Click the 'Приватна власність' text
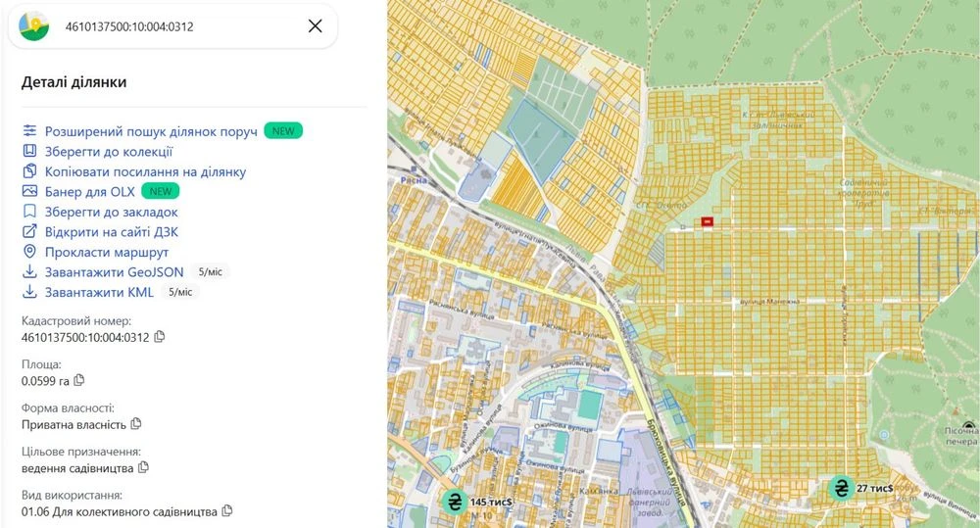Viewport: 980px width, 528px height. point(73,424)
